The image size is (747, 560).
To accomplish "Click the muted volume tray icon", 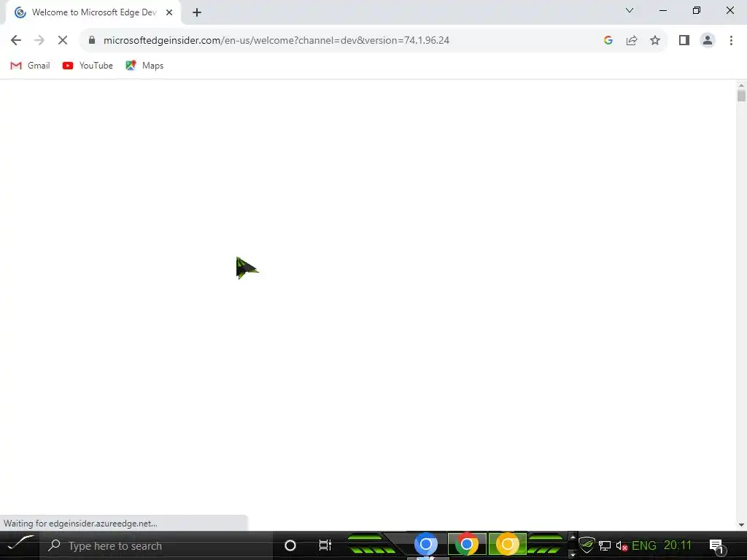I will point(622,545).
